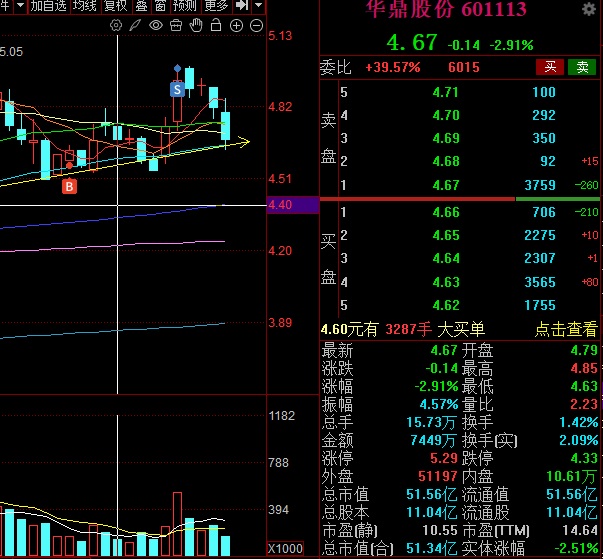Select the 窗 window option
603x559 pixels.
point(160,5)
